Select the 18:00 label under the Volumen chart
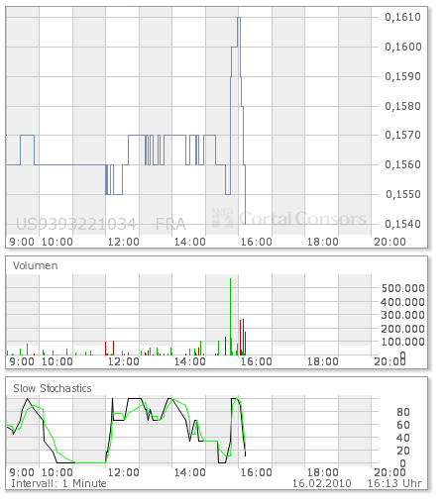445x504 pixels. coord(323,361)
